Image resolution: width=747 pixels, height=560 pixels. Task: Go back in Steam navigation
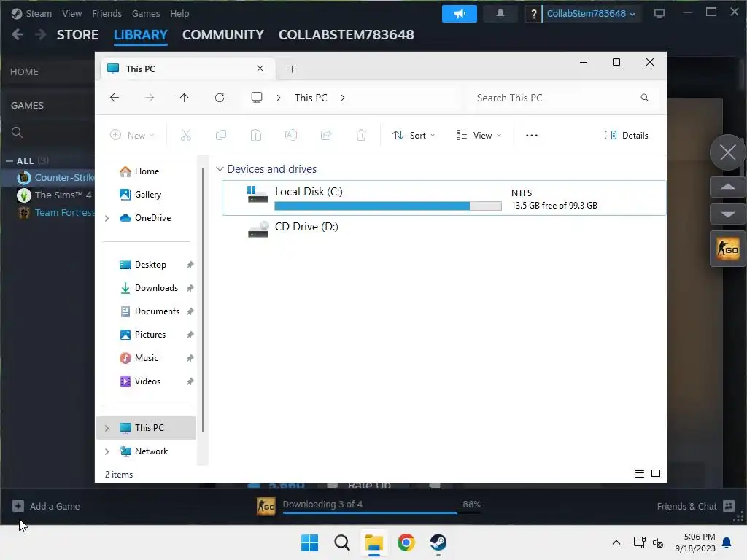18,34
